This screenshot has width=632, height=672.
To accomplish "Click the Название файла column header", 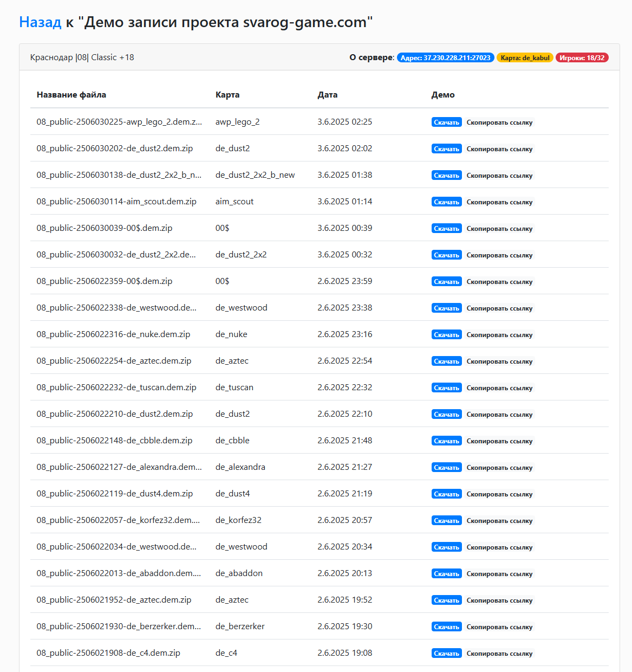I will [x=71, y=95].
